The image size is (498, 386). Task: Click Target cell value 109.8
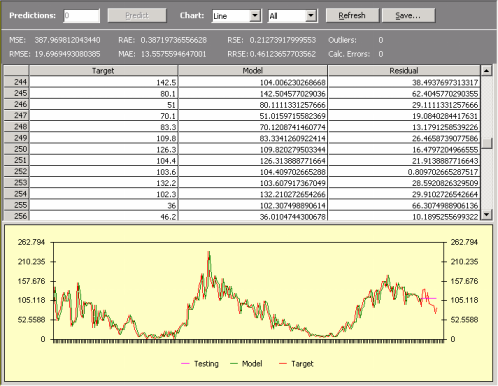(x=103, y=138)
